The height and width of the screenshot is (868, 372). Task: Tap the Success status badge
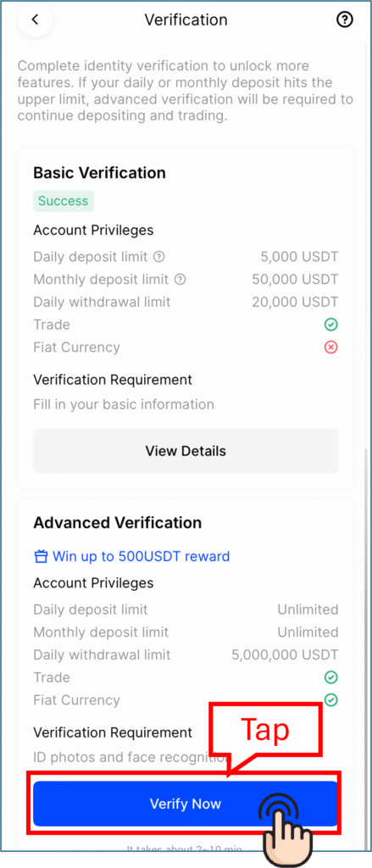(63, 201)
